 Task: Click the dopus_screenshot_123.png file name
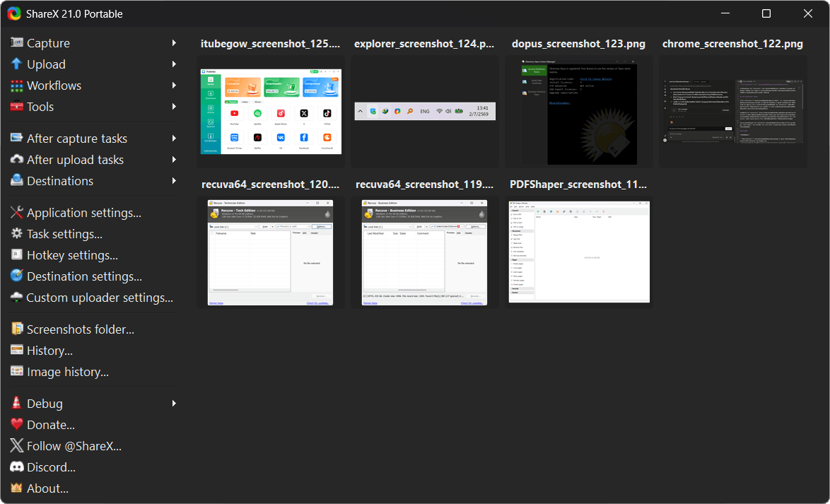578,44
